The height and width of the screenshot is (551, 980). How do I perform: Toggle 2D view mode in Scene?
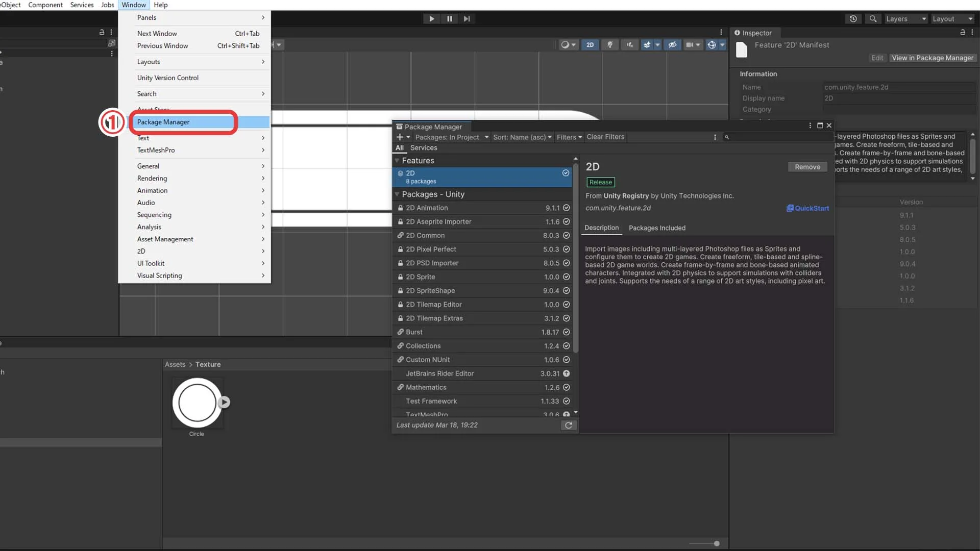click(590, 45)
